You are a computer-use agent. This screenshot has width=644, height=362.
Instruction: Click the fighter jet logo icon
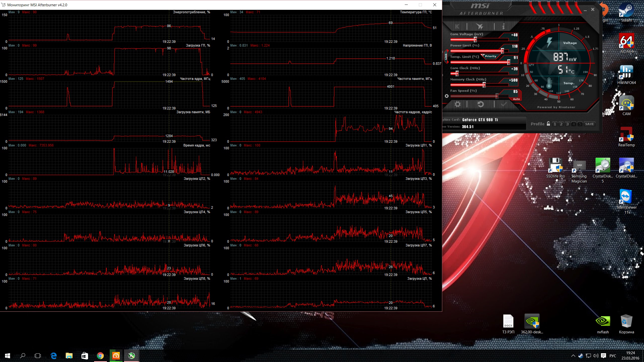click(480, 26)
